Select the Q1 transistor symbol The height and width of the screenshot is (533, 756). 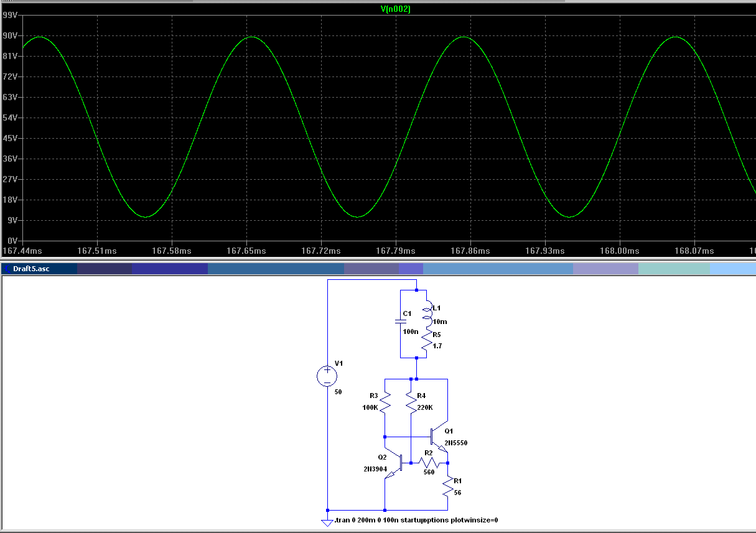(x=439, y=438)
